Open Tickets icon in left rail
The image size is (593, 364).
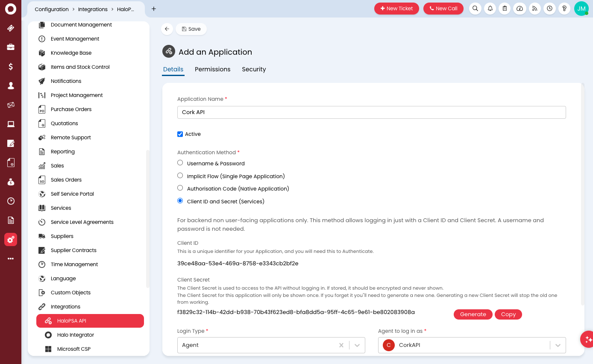tap(11, 28)
